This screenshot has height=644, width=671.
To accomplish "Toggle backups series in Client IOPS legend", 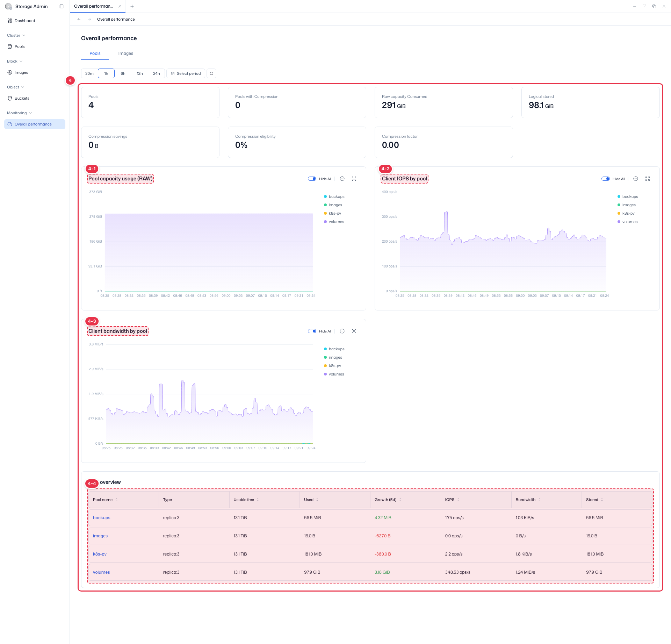I will tap(628, 196).
